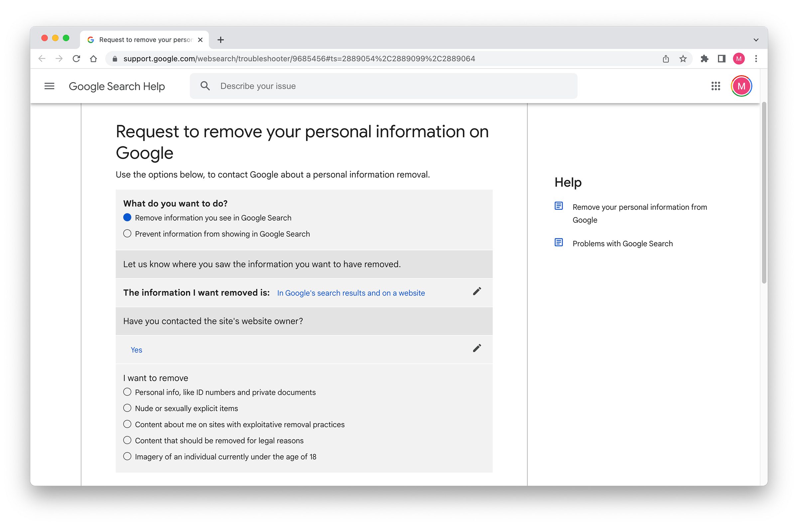Viewport: 798px width, 532px height.
Task: Click the bookmark/star icon in address bar
Action: point(684,58)
